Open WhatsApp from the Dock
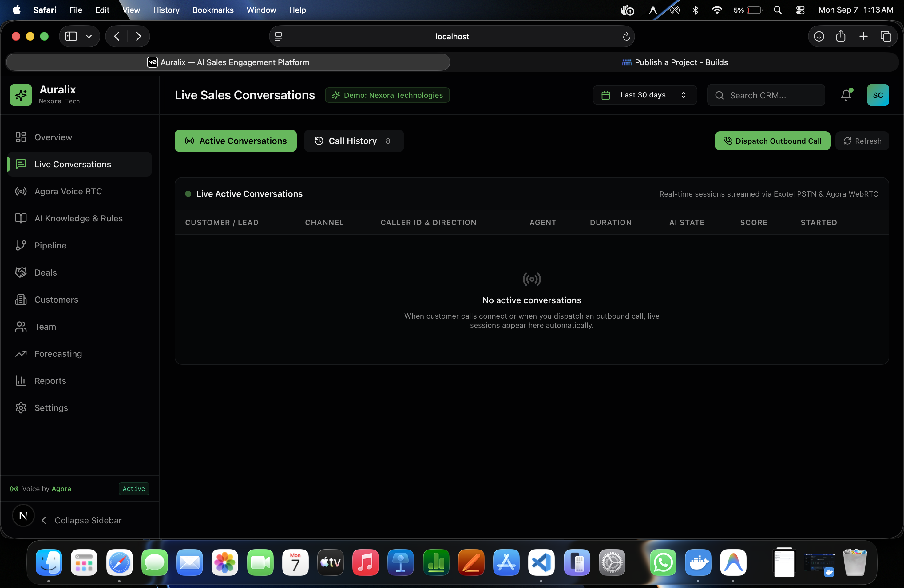Image resolution: width=904 pixels, height=588 pixels. (x=663, y=562)
